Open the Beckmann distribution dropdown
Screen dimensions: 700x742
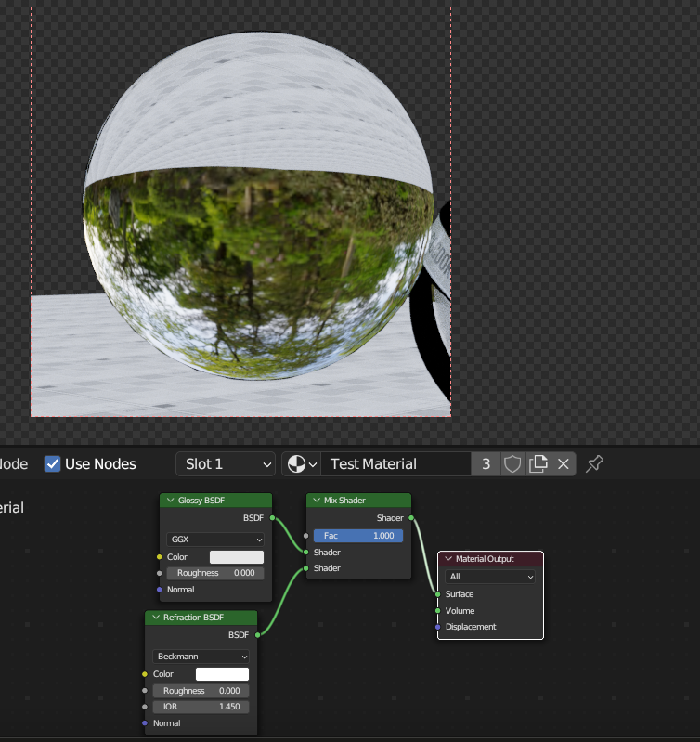pyautogui.click(x=201, y=657)
